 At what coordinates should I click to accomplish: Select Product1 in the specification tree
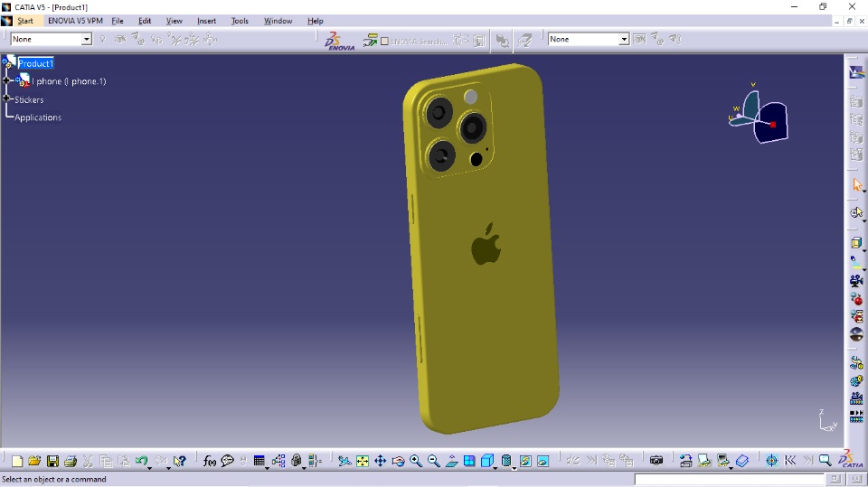click(35, 63)
